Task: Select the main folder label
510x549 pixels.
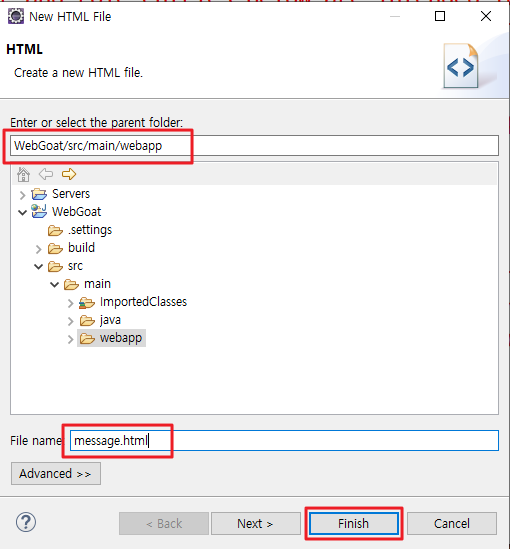Action: pos(97,284)
